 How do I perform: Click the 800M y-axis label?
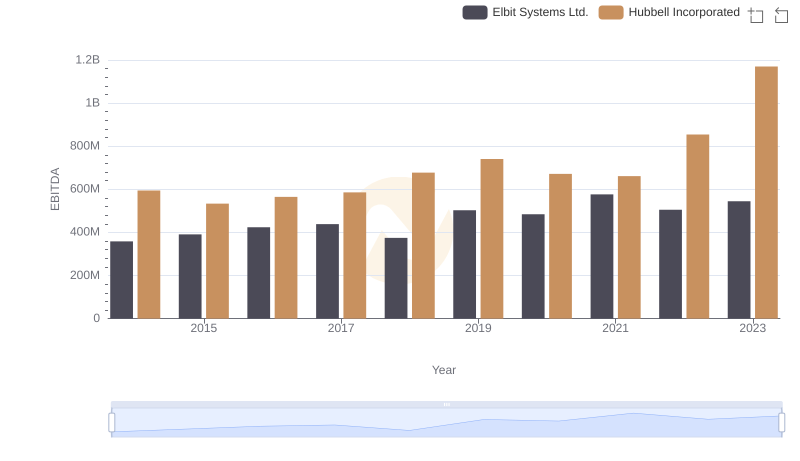pyautogui.click(x=85, y=146)
